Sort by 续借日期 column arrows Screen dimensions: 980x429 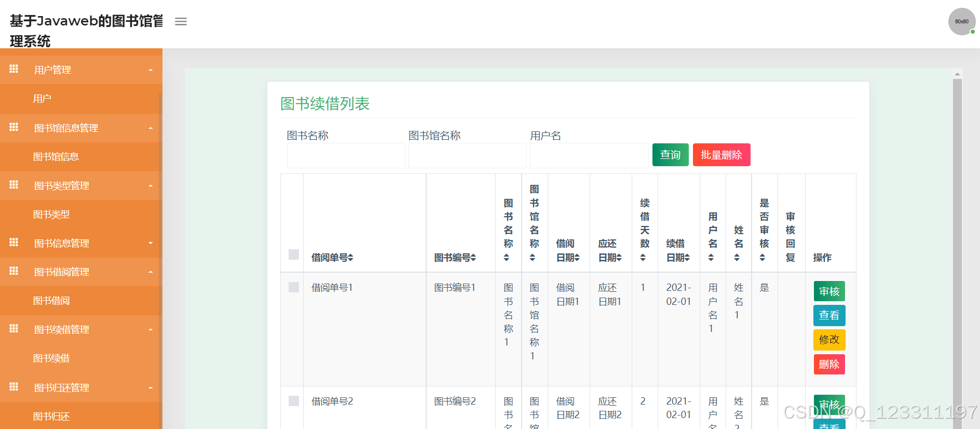[x=687, y=258]
